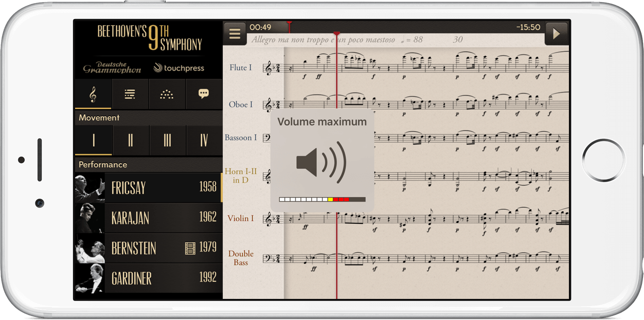The width and height of the screenshot is (644, 320).
Task: Open the hamburger menu button
Action: (235, 34)
